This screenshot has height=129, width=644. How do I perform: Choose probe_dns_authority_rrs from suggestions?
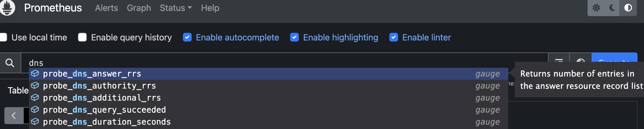coord(100,86)
